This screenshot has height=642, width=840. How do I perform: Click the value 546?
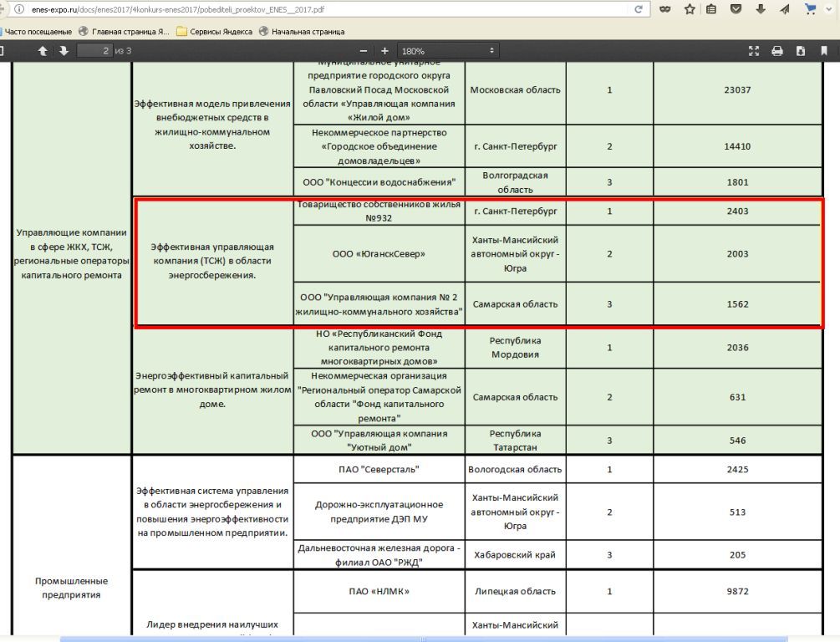coord(737,441)
